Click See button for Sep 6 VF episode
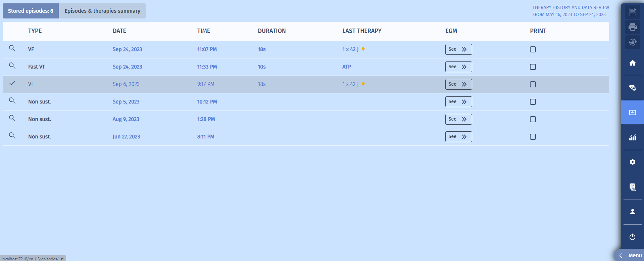This screenshot has height=261, width=644. (x=458, y=84)
